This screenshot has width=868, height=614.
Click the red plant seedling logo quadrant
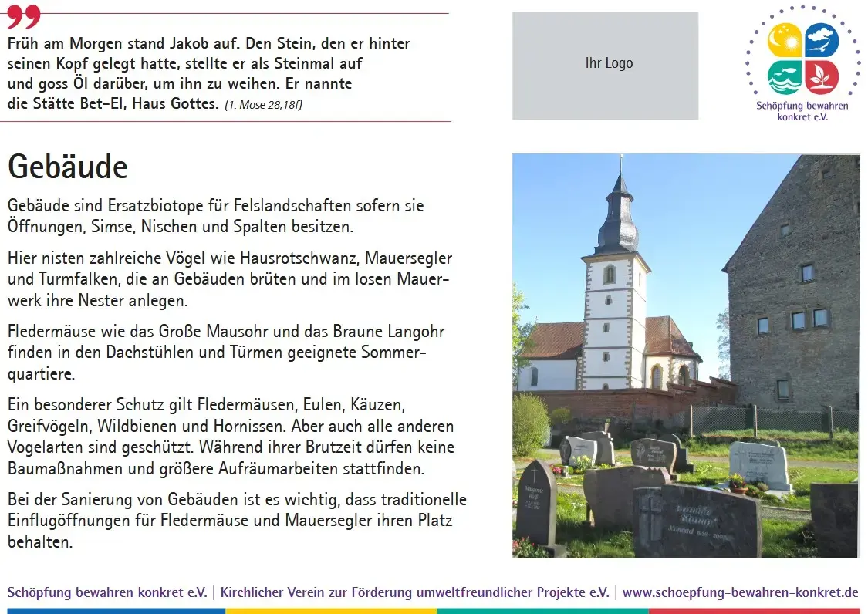(x=822, y=77)
